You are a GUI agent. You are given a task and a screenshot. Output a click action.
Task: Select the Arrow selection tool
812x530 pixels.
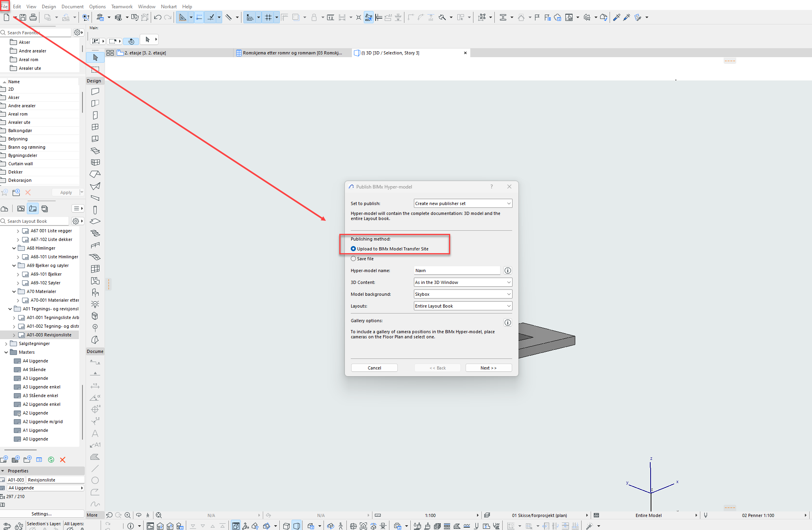pyautogui.click(x=95, y=58)
